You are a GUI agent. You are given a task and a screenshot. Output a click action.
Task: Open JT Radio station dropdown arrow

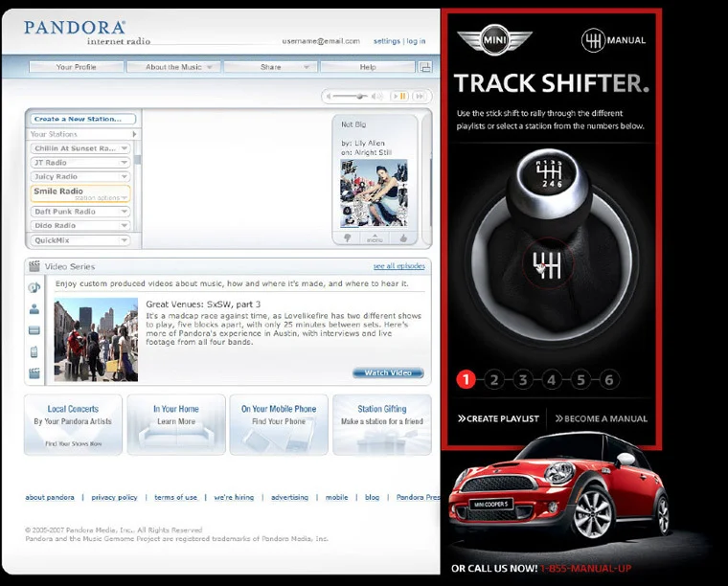coord(124,163)
